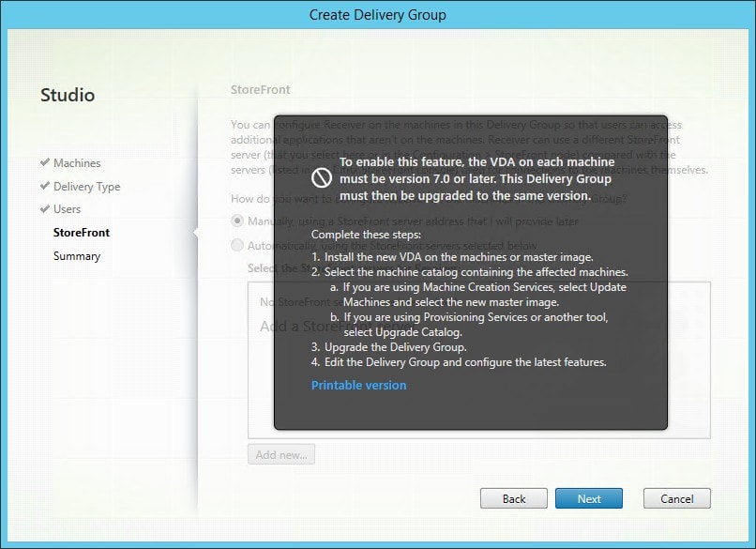Click sub-step b about Provisioning Services
The height and width of the screenshot is (549, 756).
[469, 324]
